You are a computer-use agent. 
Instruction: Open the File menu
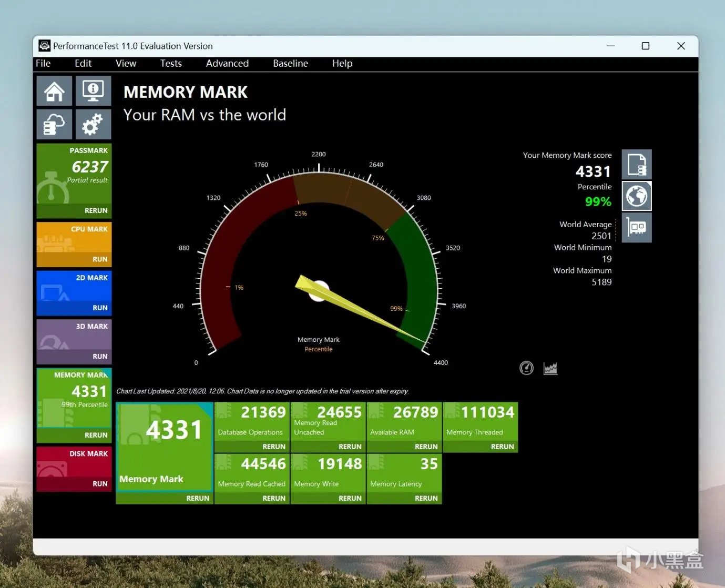pyautogui.click(x=43, y=64)
